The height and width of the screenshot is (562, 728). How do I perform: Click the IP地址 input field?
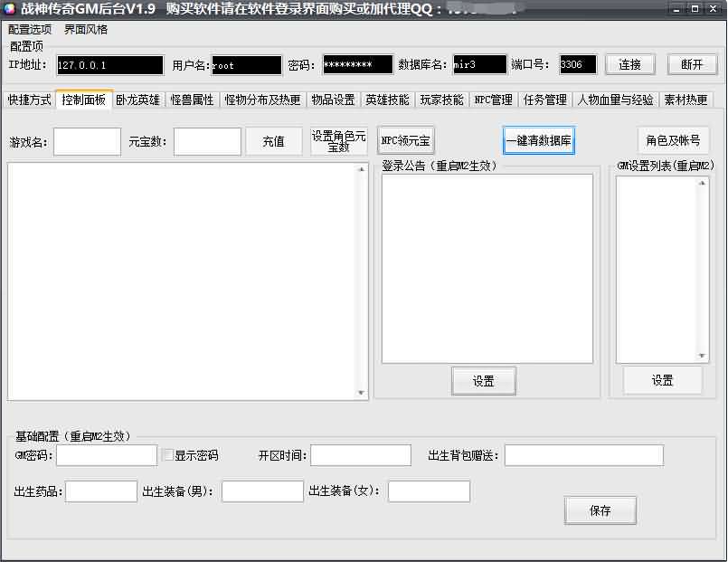[109, 65]
